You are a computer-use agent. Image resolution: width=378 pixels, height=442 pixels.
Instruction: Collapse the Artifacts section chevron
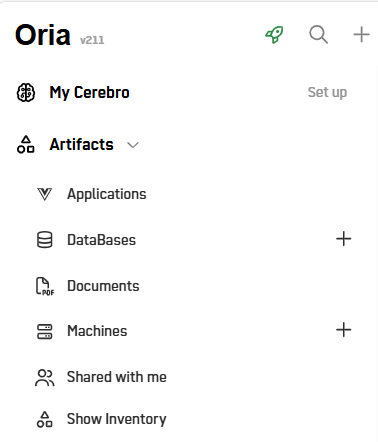(x=133, y=145)
